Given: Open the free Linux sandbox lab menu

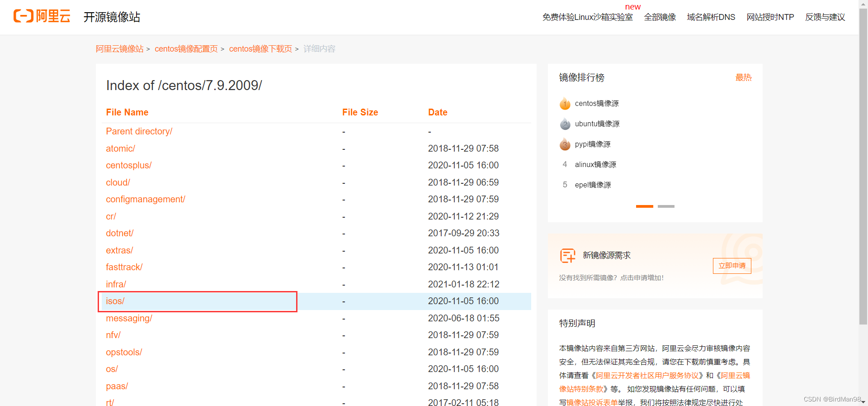Looking at the screenshot, I should 587,17.
